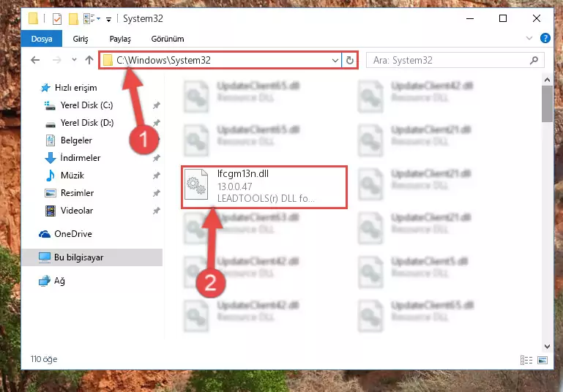Open Videolar folder in sidebar
Screen dimensions: 563x392
click(77, 211)
